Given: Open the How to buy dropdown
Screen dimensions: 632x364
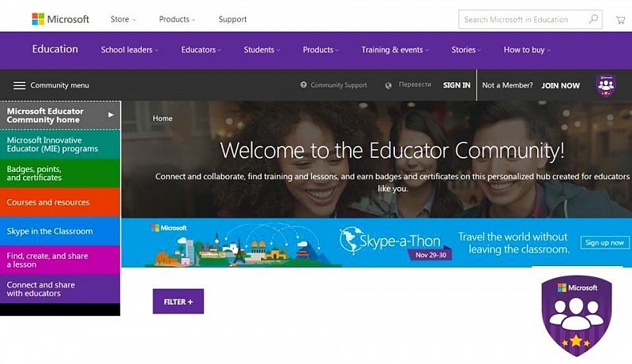Looking at the screenshot, I should pos(526,50).
